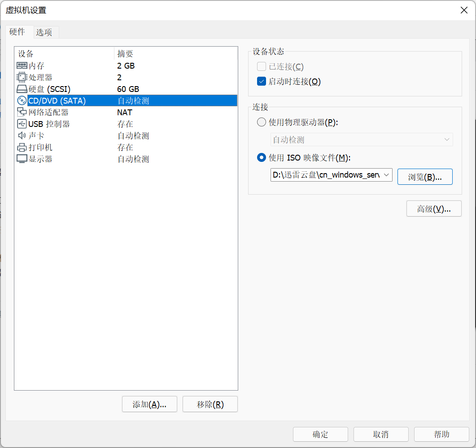Click the 设备 column header
This screenshot has width=476, height=448.
tap(64, 54)
